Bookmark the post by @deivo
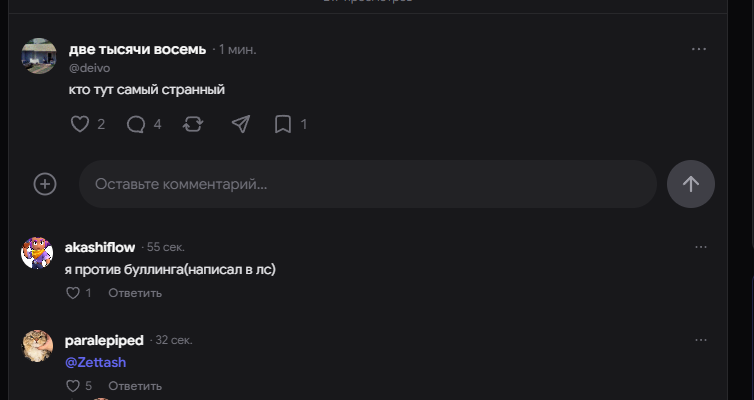Screen dimensions: 754x400 283,124
